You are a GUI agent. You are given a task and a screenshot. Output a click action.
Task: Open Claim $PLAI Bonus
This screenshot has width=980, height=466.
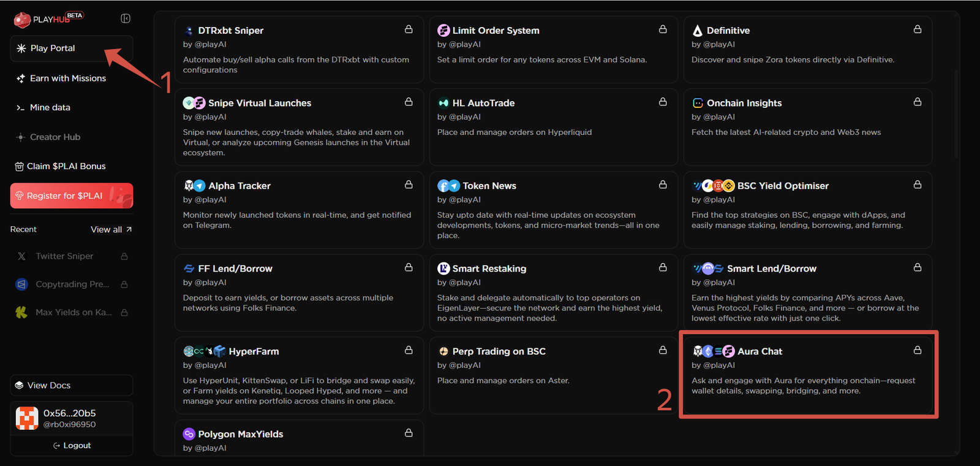coord(66,166)
